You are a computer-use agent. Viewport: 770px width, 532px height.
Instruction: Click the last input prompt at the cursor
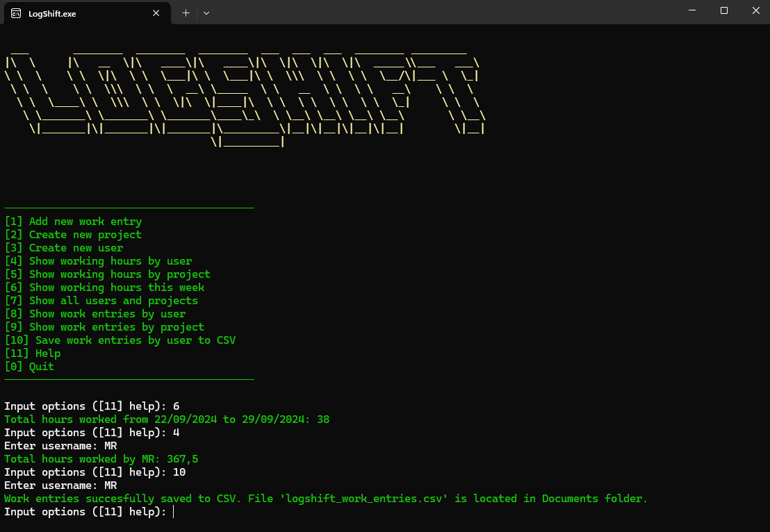pyautogui.click(x=174, y=512)
